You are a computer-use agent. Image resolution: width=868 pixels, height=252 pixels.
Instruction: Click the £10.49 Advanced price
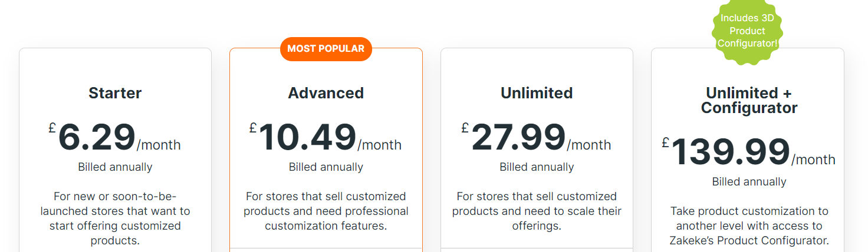point(307,138)
